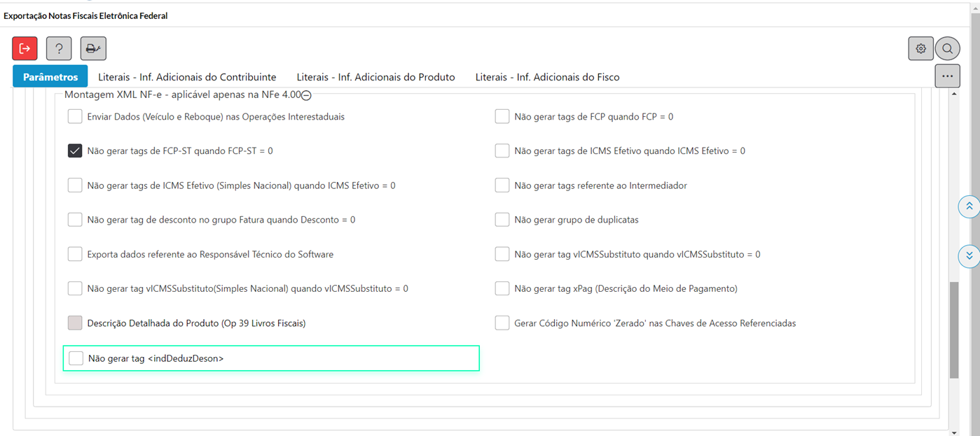
Task: Click the red exit icon
Action: (x=25, y=48)
